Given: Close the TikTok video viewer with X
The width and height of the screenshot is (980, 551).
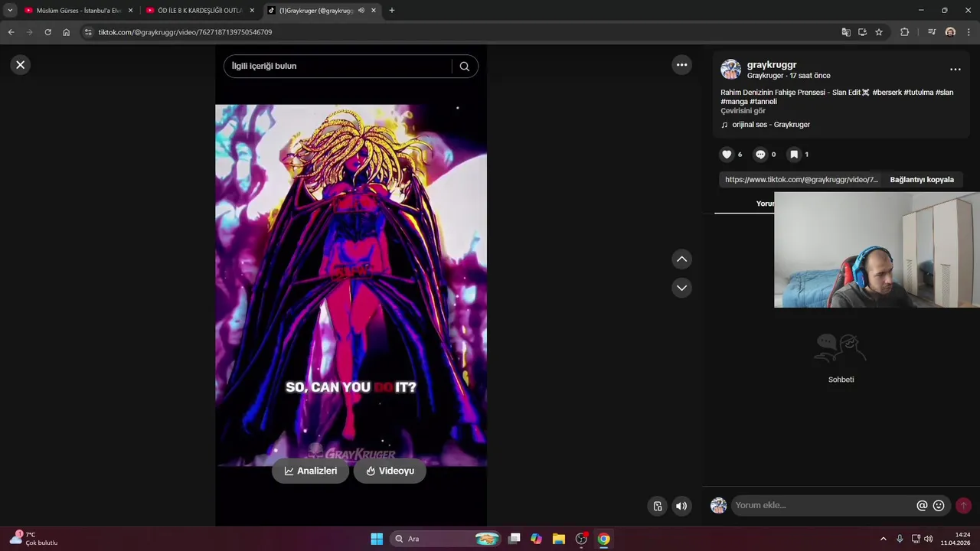Looking at the screenshot, I should click(x=21, y=65).
